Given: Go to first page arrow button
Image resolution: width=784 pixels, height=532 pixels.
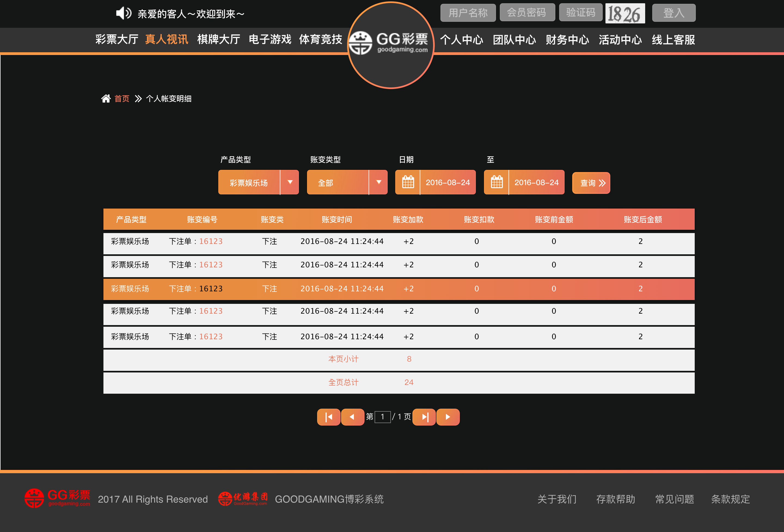Looking at the screenshot, I should (329, 417).
